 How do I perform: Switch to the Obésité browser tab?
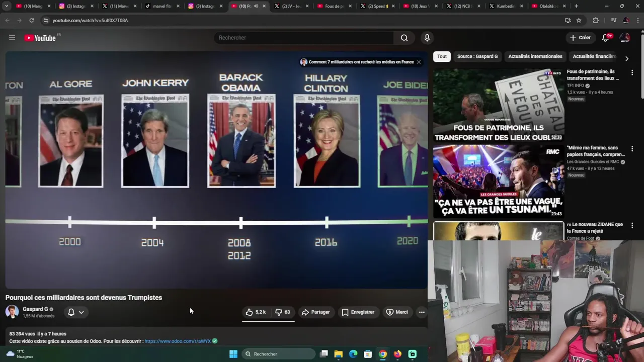pos(548,6)
